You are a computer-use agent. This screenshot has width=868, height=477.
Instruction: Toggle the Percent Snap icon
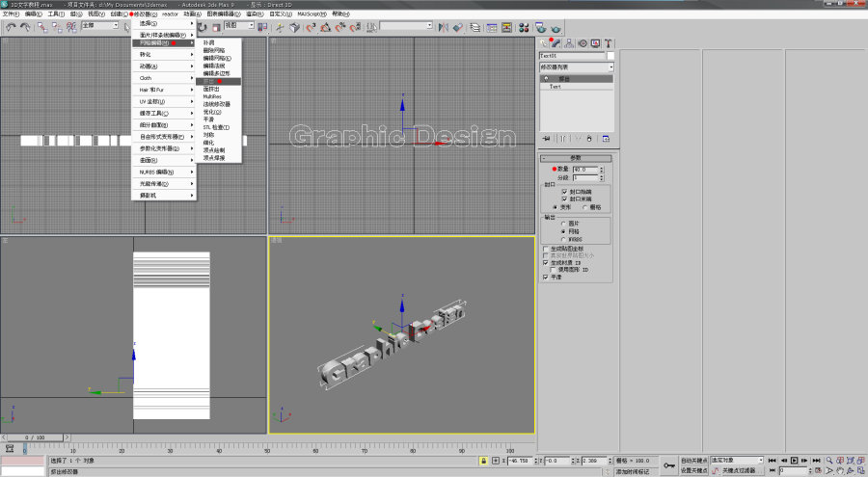[x=340, y=27]
